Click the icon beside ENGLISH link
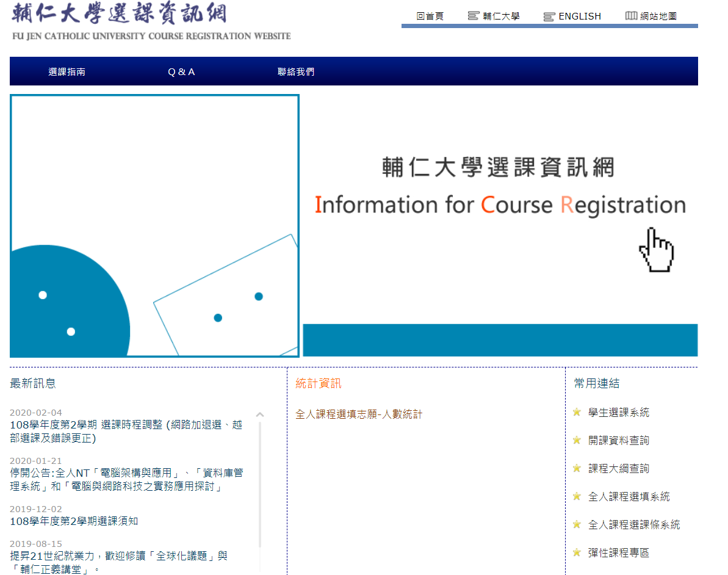This screenshot has height=575, width=728. [x=549, y=16]
